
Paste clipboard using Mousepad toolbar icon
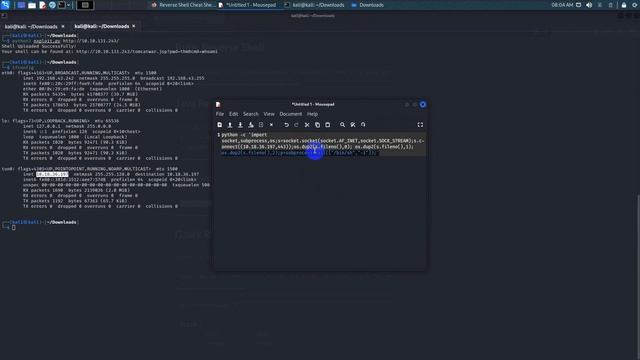coord(327,125)
